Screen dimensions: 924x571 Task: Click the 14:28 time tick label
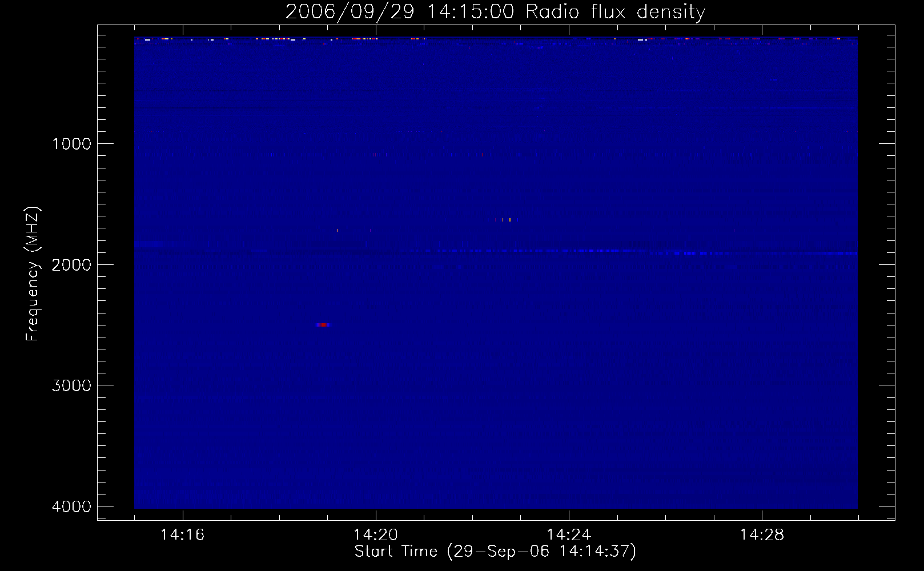[x=762, y=535]
